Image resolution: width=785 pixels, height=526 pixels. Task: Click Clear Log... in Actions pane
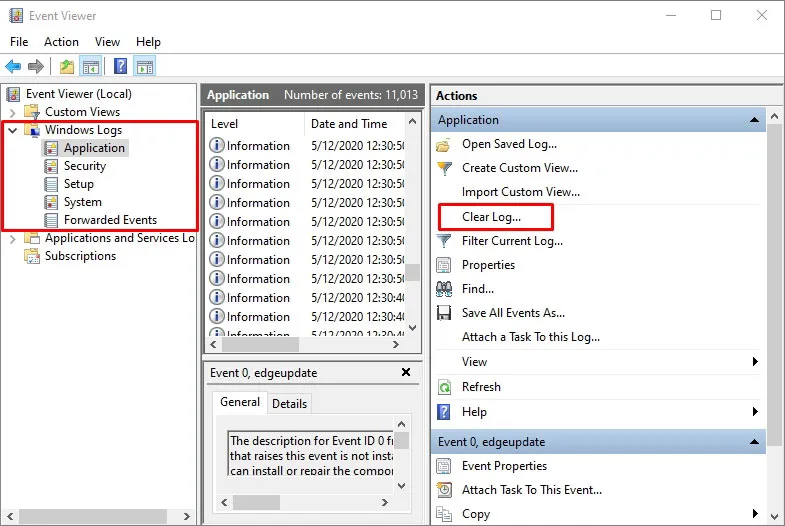(491, 217)
